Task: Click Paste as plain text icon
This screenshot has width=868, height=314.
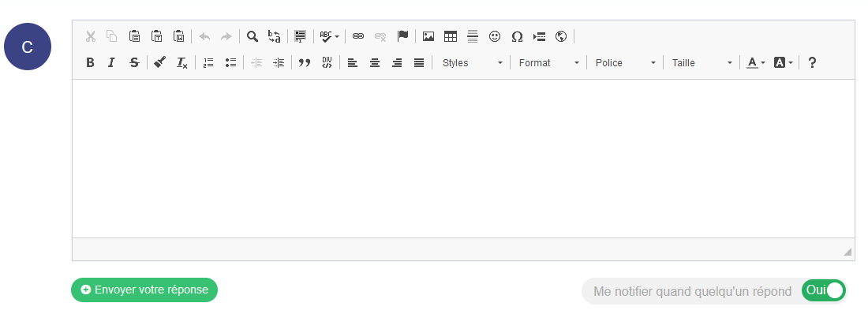Action: click(x=157, y=36)
